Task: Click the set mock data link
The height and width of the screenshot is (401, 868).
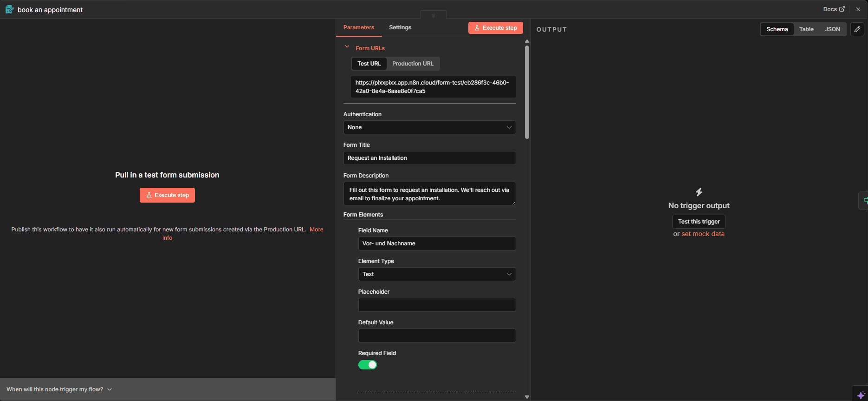Action: [703, 234]
